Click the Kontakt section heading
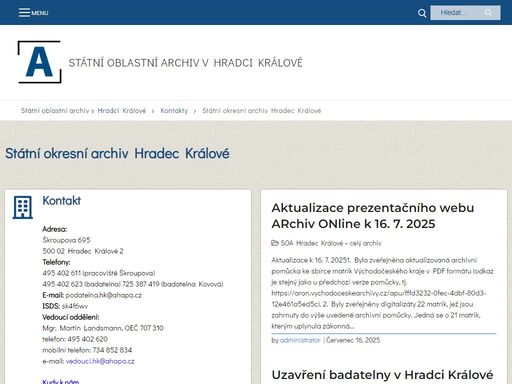512x384 pixels. tap(62, 201)
